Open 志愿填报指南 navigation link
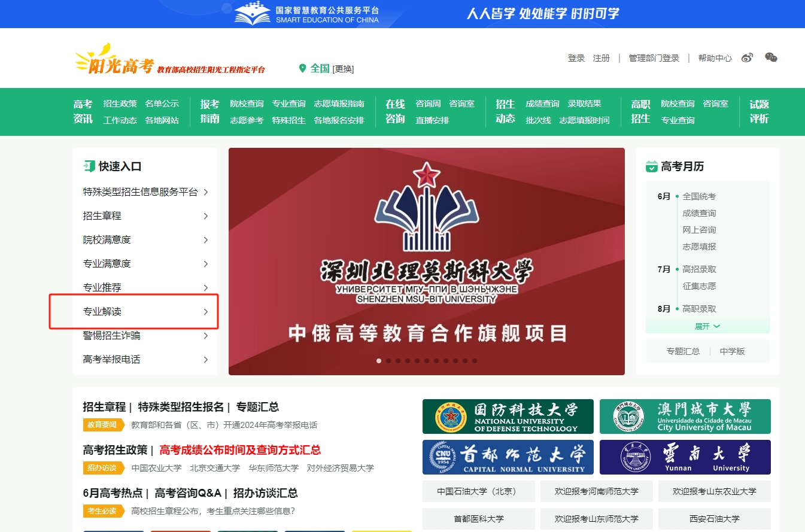 [339, 104]
